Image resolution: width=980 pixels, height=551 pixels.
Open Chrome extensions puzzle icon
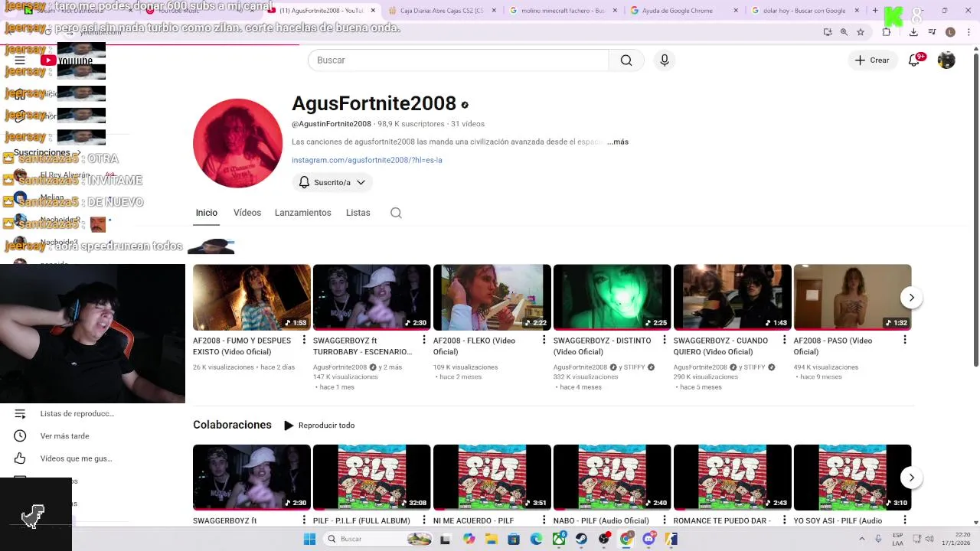click(x=887, y=32)
